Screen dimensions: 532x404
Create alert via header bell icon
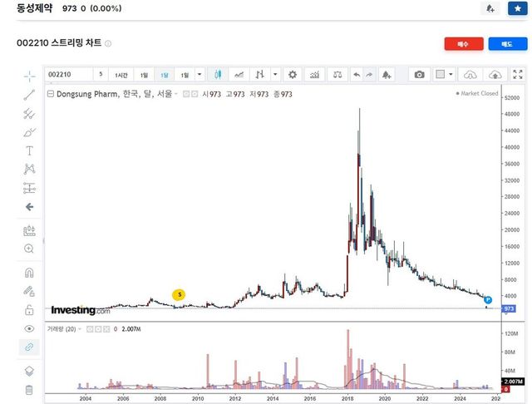pos(490,8)
